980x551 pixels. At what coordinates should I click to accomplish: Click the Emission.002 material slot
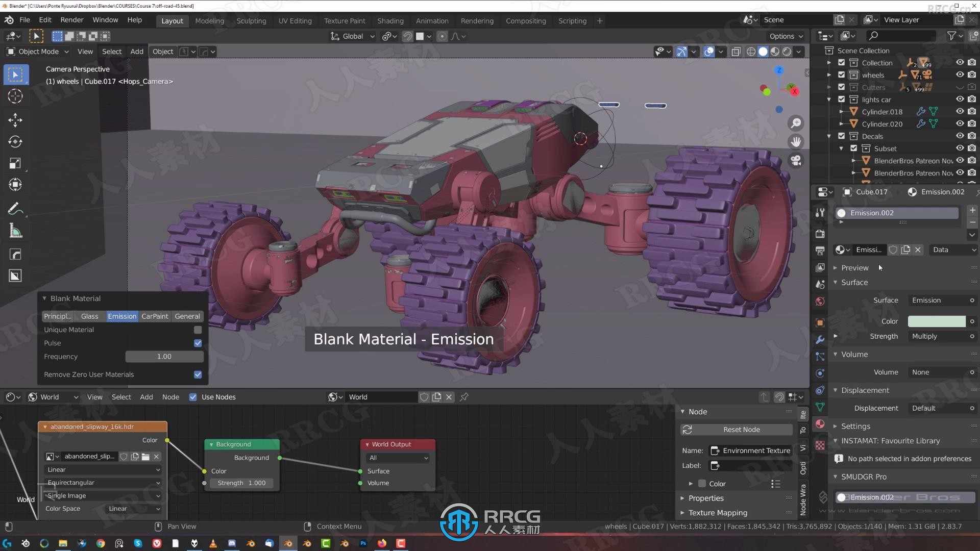(x=897, y=213)
